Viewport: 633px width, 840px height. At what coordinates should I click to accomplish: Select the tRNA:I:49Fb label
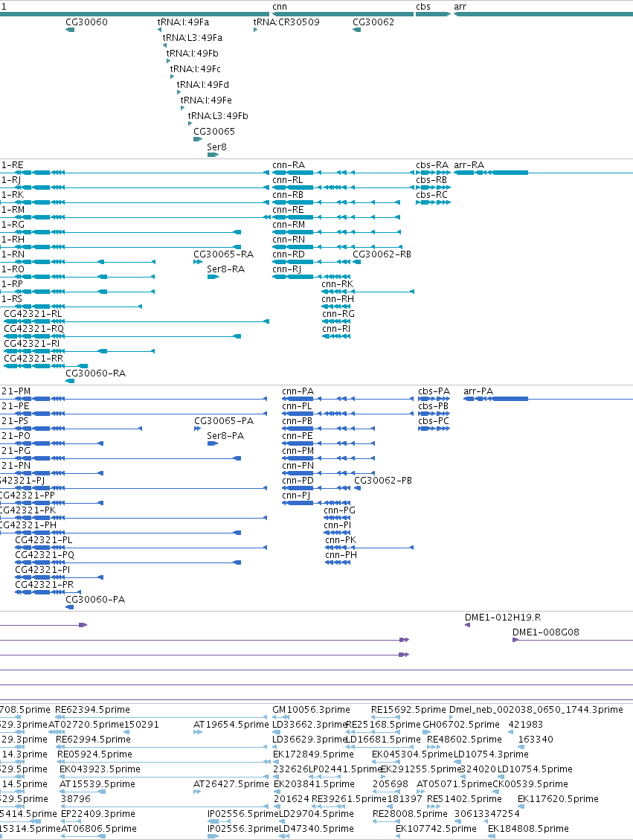pos(192,53)
